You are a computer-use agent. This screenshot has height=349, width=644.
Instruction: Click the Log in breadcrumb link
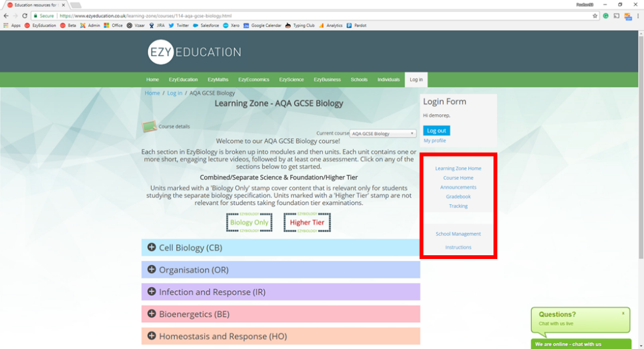175,93
